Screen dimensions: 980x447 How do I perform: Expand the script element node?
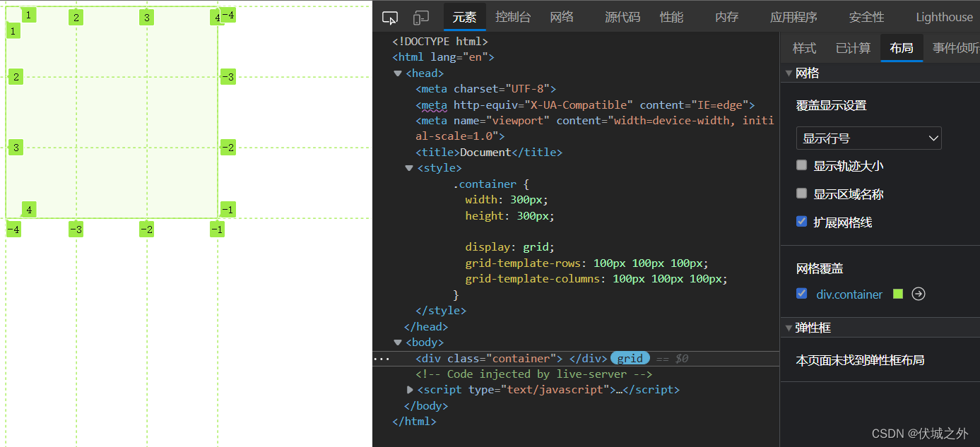click(411, 390)
